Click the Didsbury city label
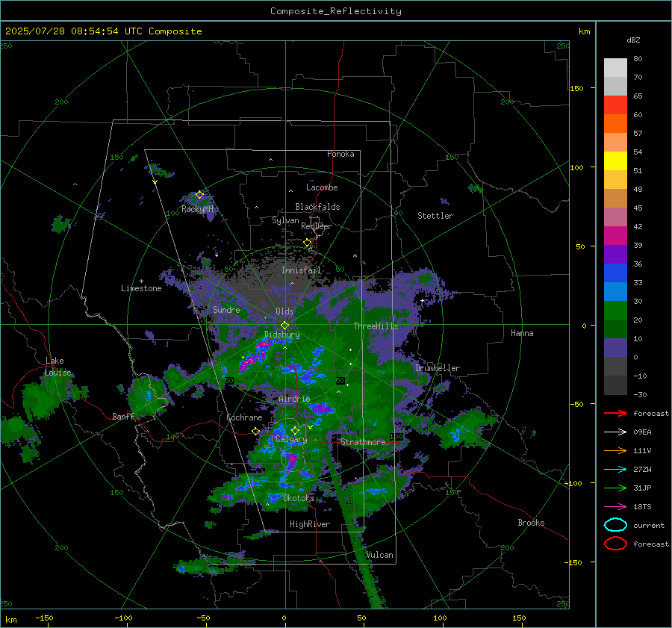This screenshot has width=672, height=628. (x=282, y=335)
